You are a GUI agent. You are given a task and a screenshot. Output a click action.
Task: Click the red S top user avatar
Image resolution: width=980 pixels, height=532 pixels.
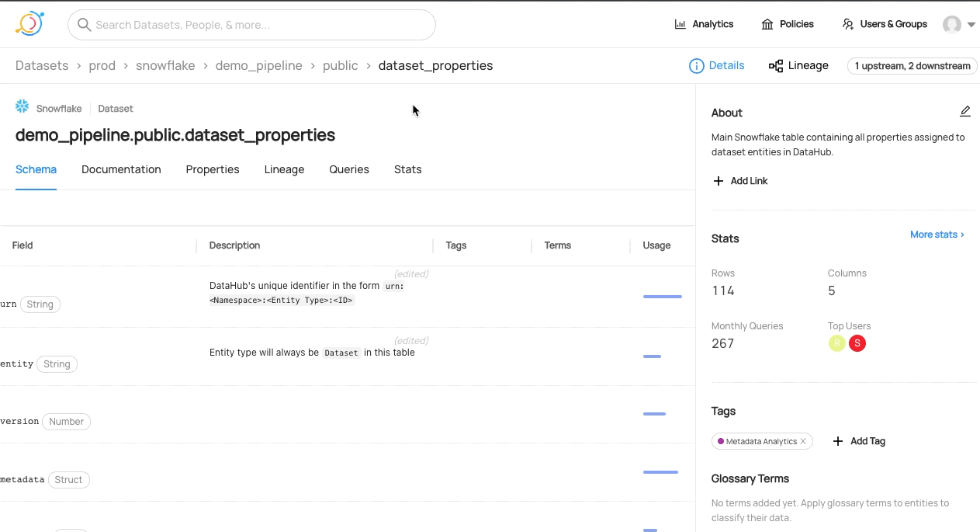point(857,343)
